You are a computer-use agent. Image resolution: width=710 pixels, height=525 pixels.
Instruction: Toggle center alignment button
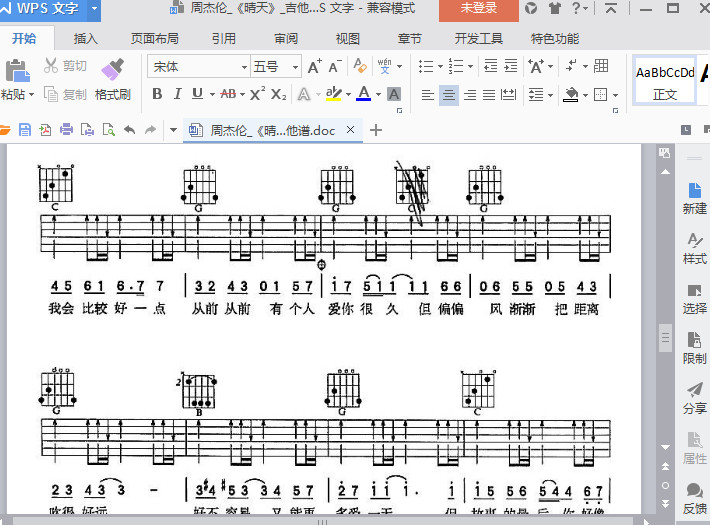tap(449, 95)
